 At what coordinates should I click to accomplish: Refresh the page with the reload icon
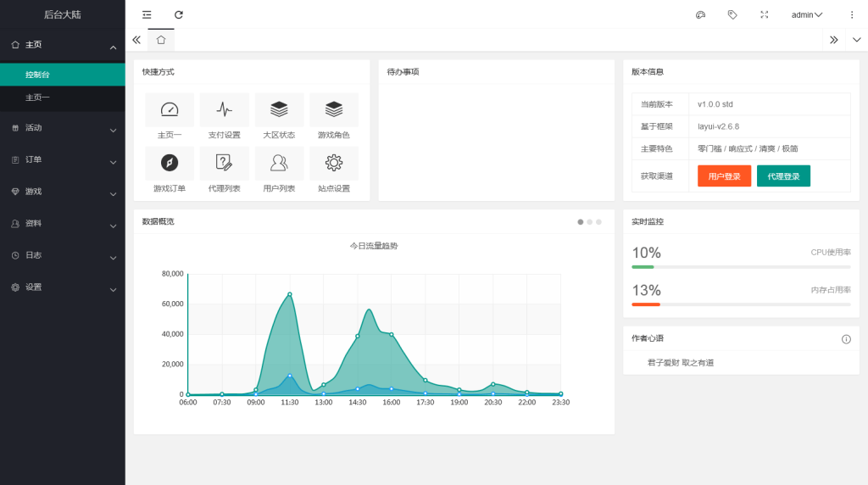(179, 15)
